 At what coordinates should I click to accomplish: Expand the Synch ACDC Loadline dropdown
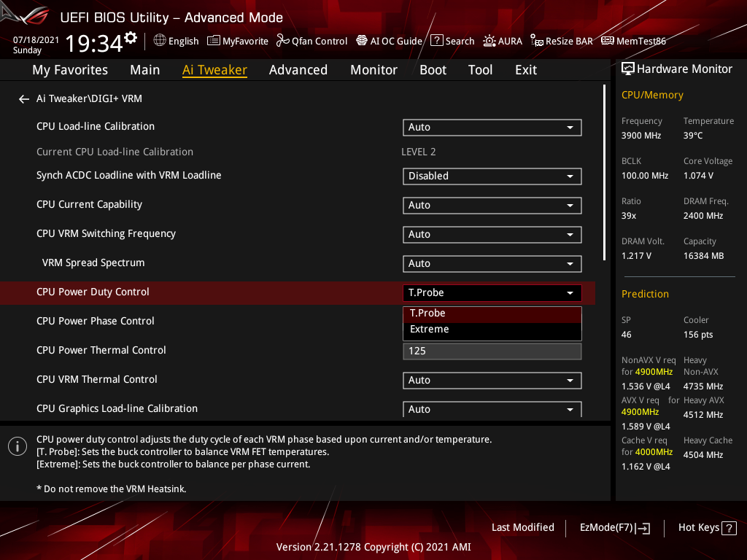(492, 176)
